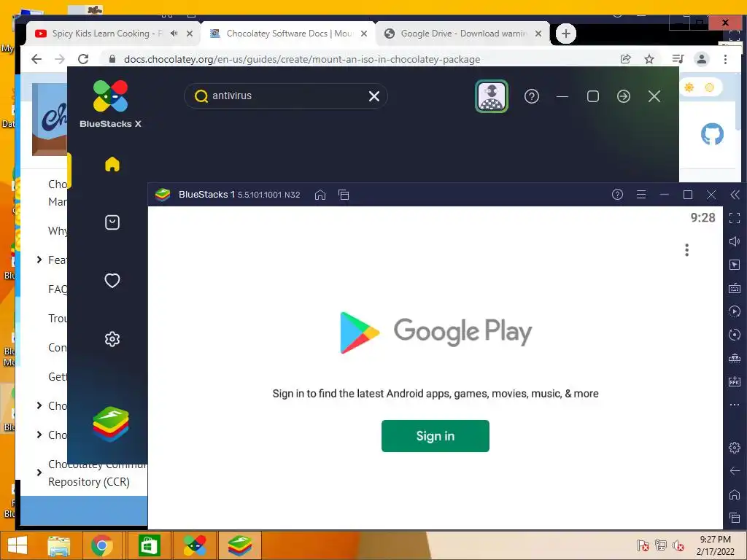Click the green Sign in button

tap(435, 436)
